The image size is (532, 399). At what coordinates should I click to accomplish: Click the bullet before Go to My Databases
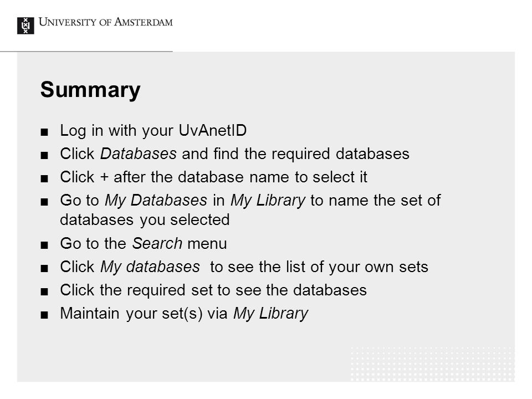[44, 202]
